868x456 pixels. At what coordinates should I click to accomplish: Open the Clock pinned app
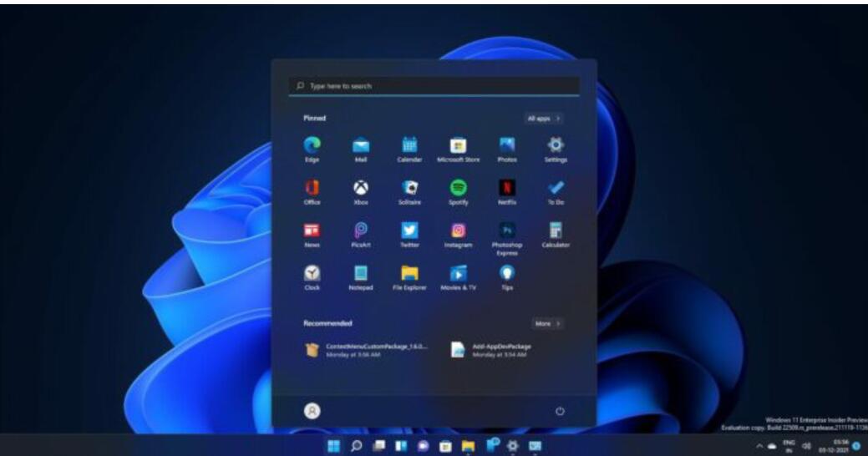tap(312, 277)
